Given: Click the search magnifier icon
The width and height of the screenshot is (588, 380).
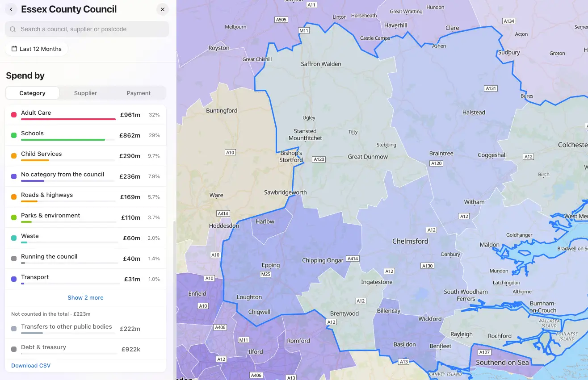Looking at the screenshot, I should coord(13,29).
